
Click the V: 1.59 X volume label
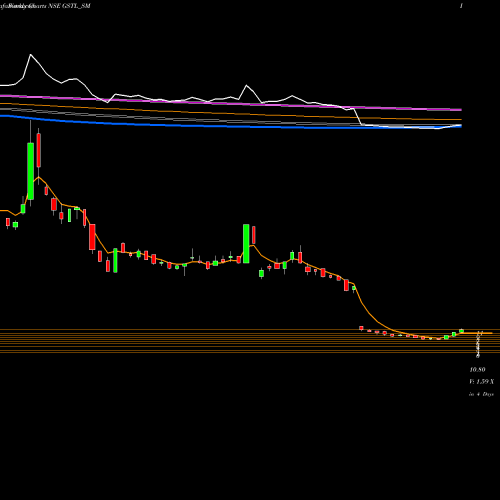[x=482, y=381]
